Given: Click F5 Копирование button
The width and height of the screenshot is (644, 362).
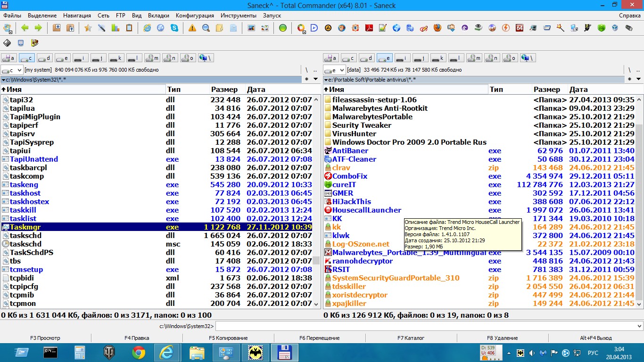Looking at the screenshot, I should click(x=228, y=337).
